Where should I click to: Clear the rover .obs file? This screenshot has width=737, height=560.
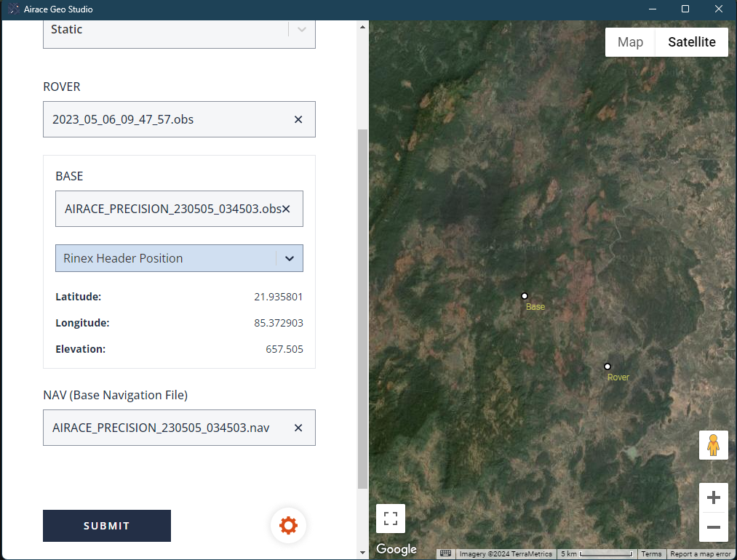point(298,119)
